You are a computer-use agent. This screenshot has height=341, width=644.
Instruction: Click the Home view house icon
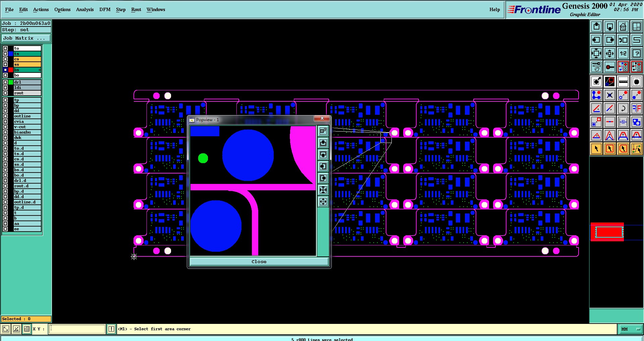(623, 27)
